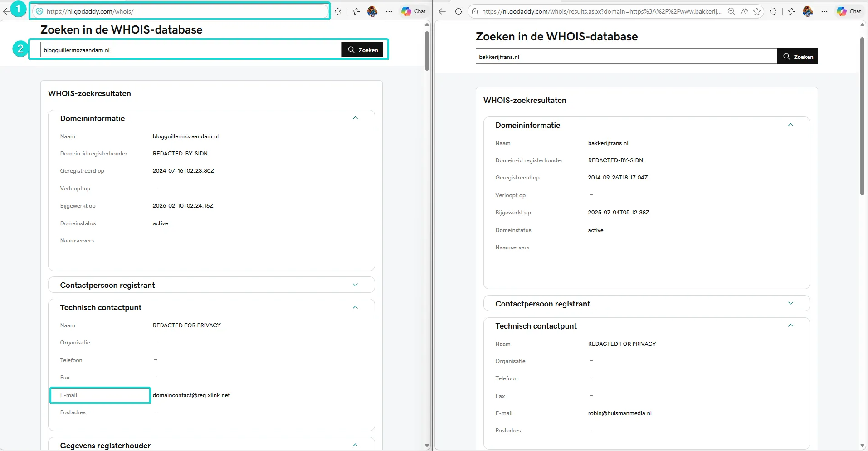This screenshot has width=868, height=451.
Task: Open the favorites list in the left toolbar
Action: coord(356,11)
